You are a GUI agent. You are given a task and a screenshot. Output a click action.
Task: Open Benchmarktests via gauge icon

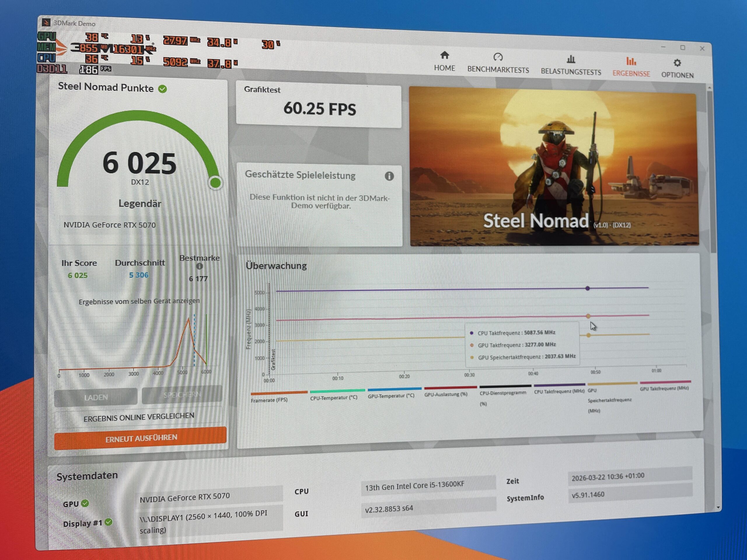498,57
